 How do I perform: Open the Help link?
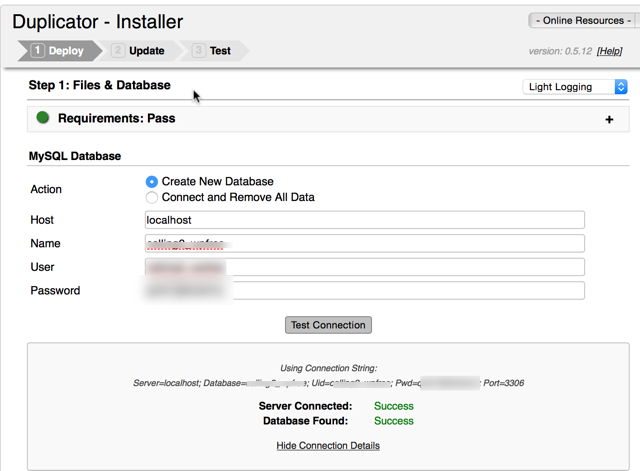(x=609, y=51)
